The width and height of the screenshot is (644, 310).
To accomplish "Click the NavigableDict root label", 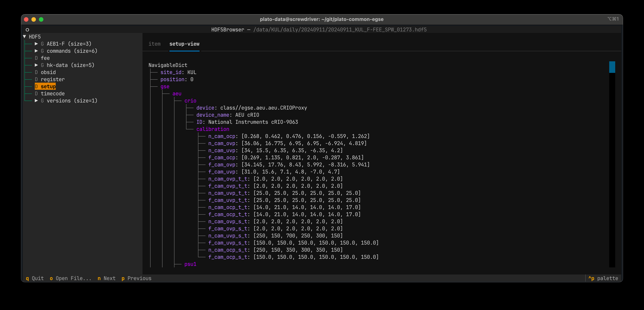I will [168, 65].
